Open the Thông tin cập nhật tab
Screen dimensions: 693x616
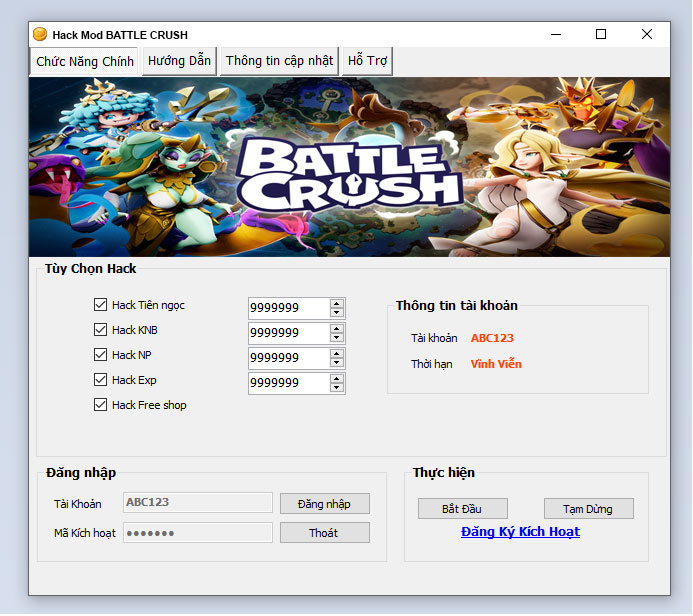point(279,61)
